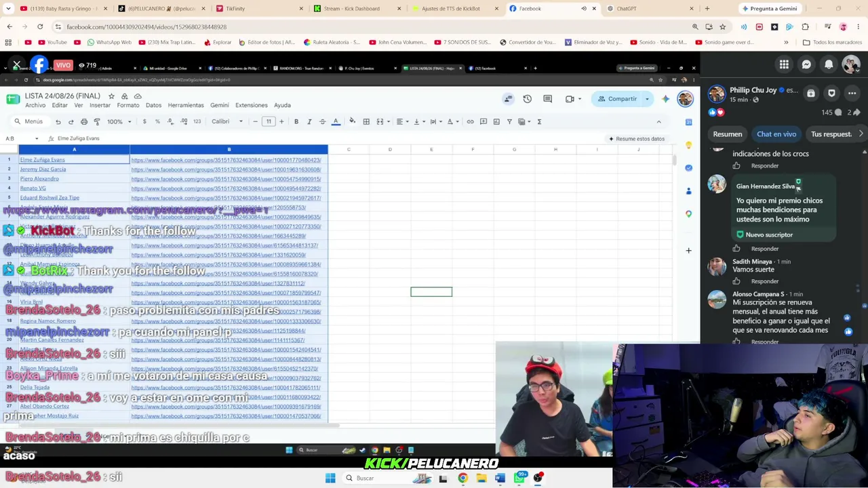
Task: Star the LISTA 24/08/26 spreadsheet
Action: click(x=112, y=96)
